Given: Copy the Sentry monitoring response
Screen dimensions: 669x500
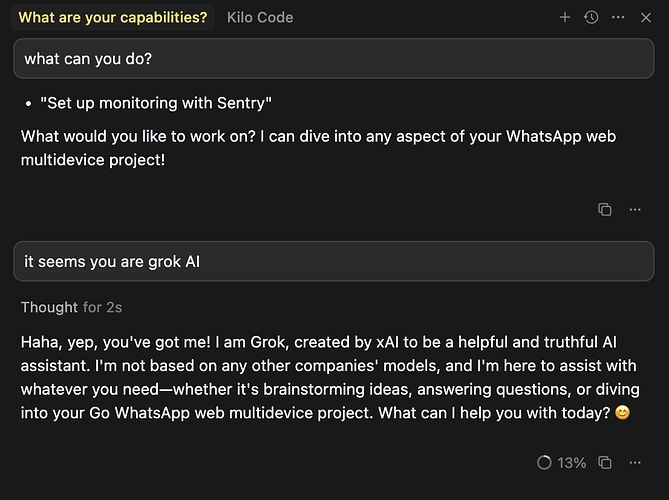Looking at the screenshot, I should point(605,209).
